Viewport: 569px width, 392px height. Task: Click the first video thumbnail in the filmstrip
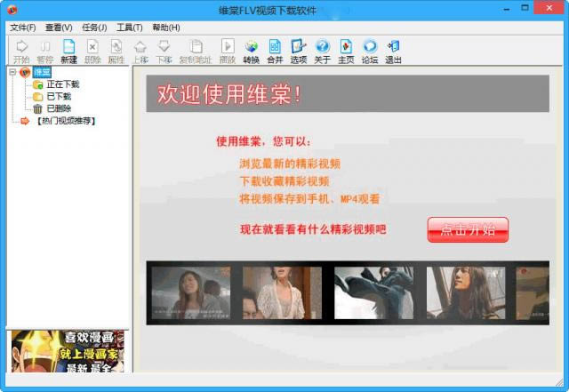(x=191, y=292)
